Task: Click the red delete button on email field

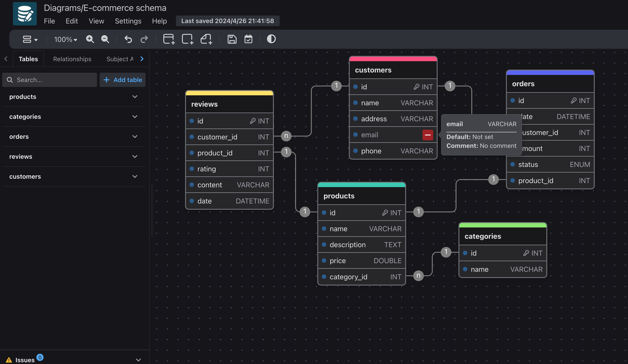Action: pyautogui.click(x=428, y=135)
